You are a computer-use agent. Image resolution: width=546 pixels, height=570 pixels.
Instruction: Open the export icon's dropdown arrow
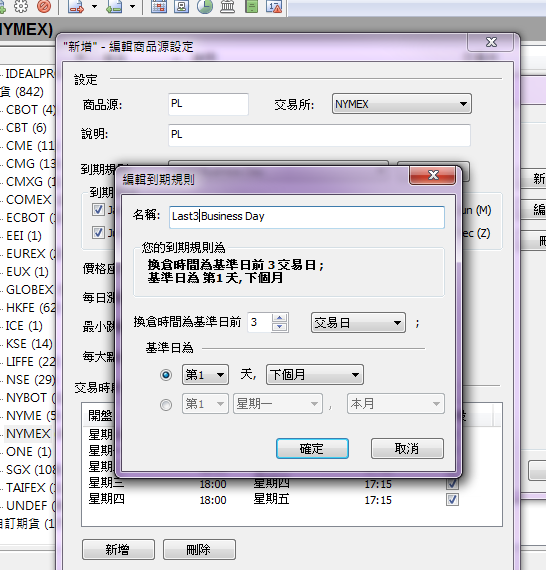[x=94, y=7]
